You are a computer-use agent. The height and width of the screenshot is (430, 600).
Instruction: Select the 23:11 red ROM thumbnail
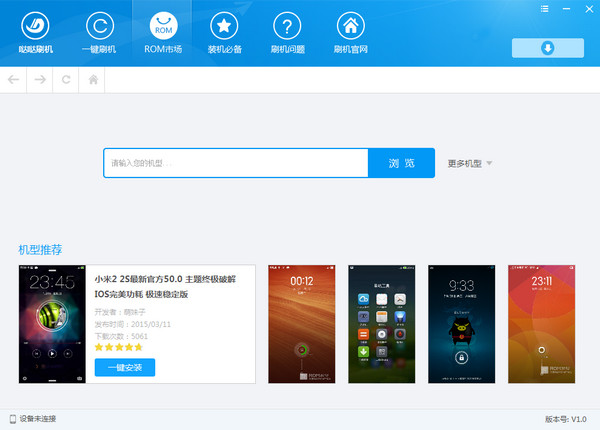point(541,324)
